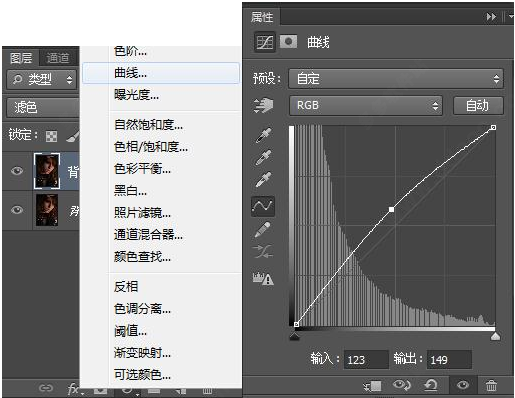
Task: Open the fx layer styles icon
Action: coord(74,389)
